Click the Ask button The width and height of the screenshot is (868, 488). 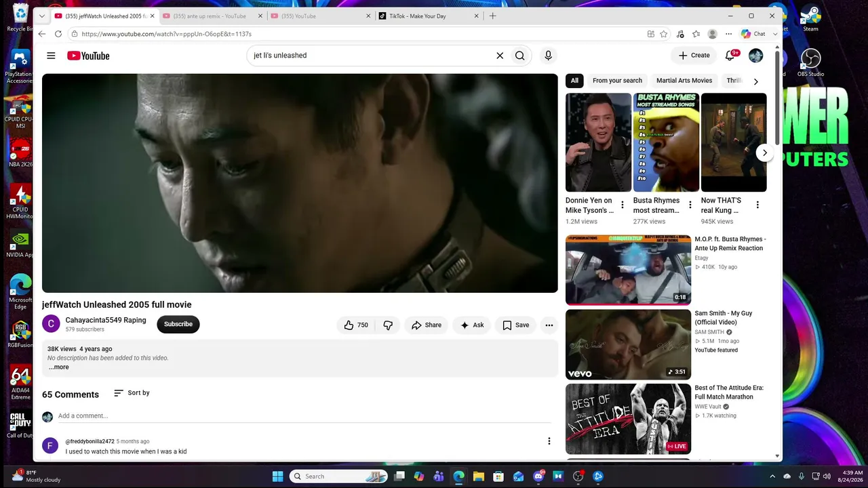tap(472, 325)
